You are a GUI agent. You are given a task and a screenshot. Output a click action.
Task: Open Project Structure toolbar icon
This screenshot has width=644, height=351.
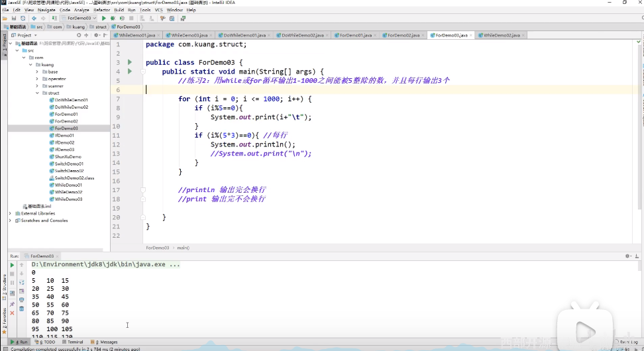click(172, 19)
